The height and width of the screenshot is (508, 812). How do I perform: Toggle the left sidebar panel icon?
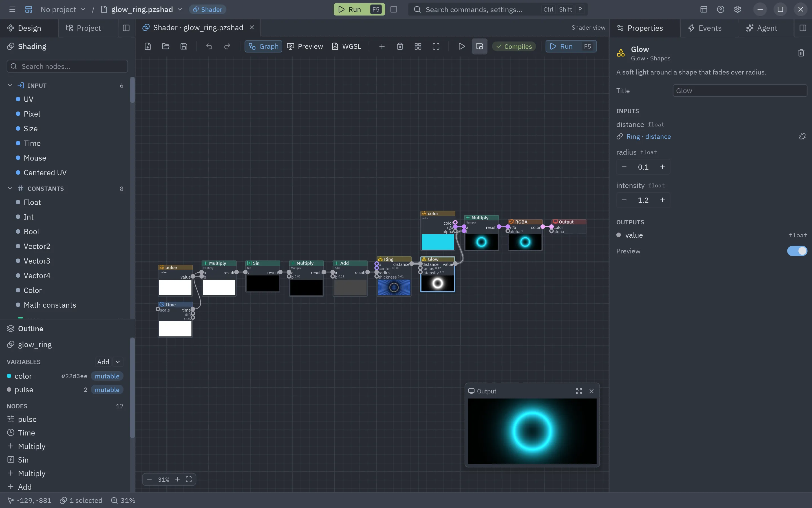126,28
